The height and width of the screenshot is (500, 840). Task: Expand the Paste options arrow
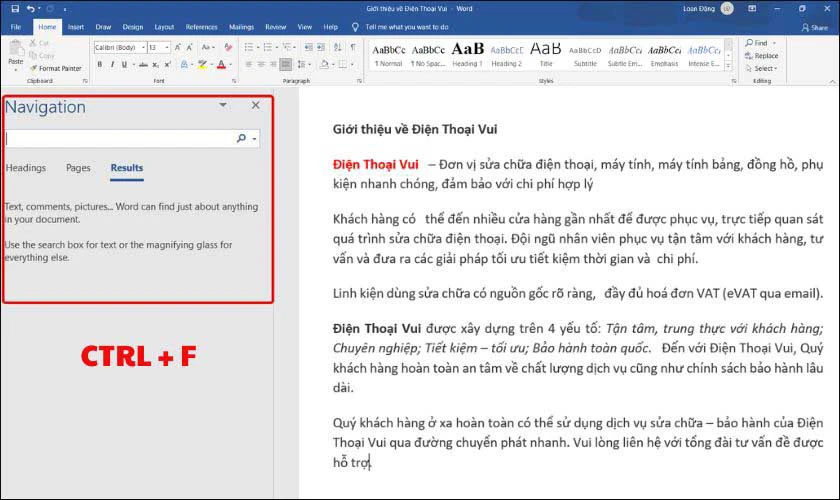coord(16,70)
